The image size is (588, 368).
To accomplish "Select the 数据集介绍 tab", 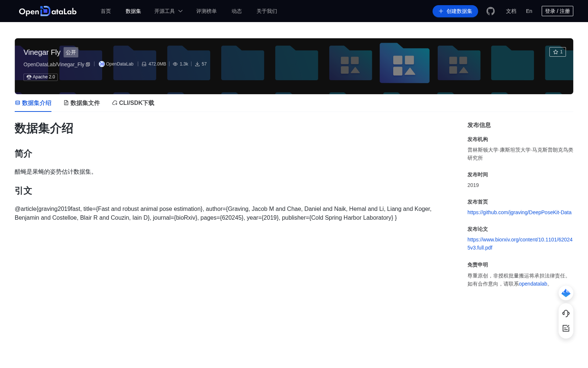I will pos(33,103).
